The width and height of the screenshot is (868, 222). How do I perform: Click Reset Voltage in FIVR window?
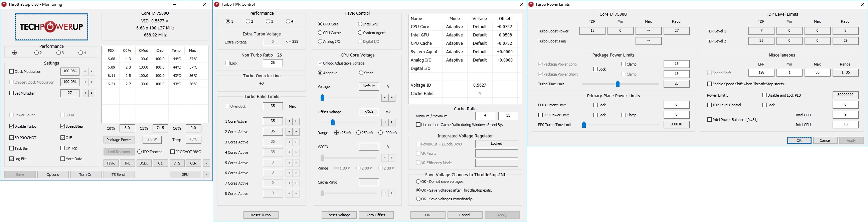point(339,215)
